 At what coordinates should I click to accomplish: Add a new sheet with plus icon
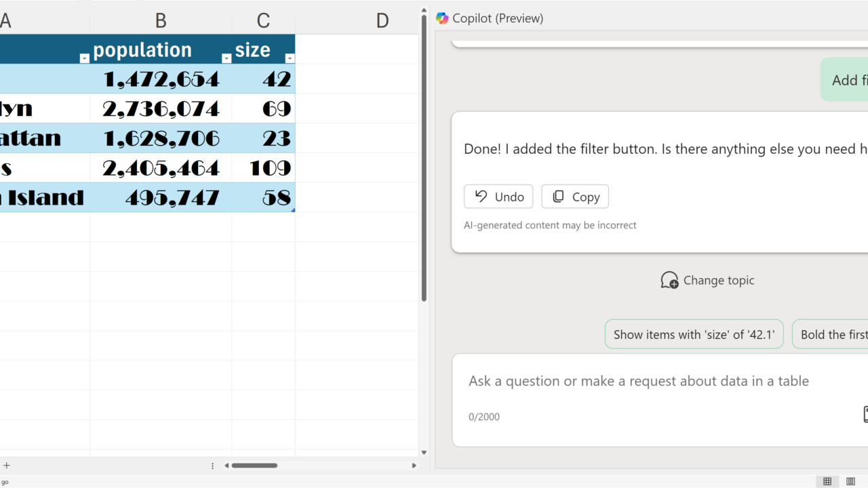[7, 466]
